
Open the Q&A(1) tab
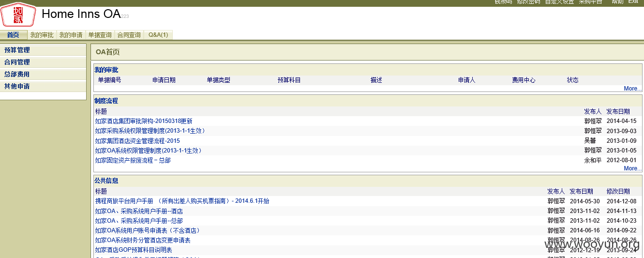point(158,35)
